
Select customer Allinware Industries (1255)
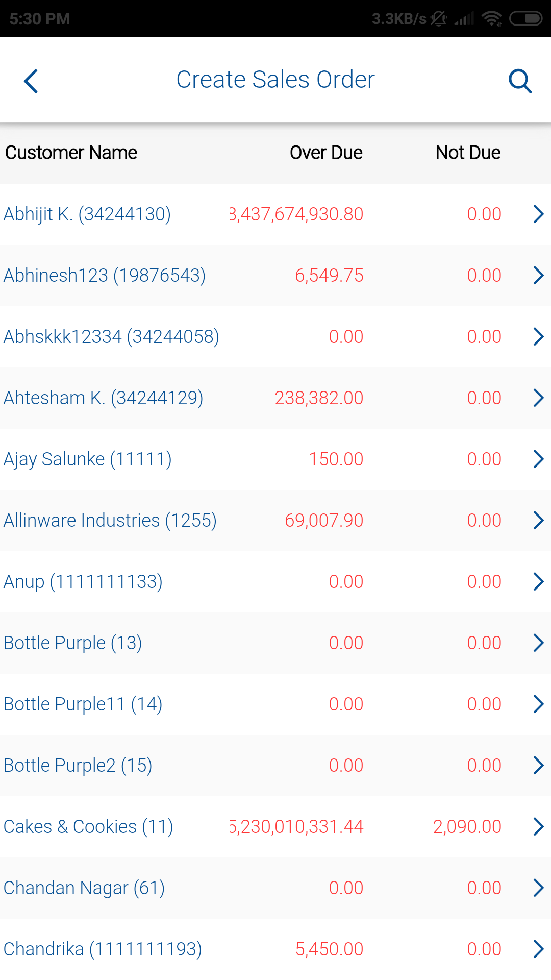110,521
